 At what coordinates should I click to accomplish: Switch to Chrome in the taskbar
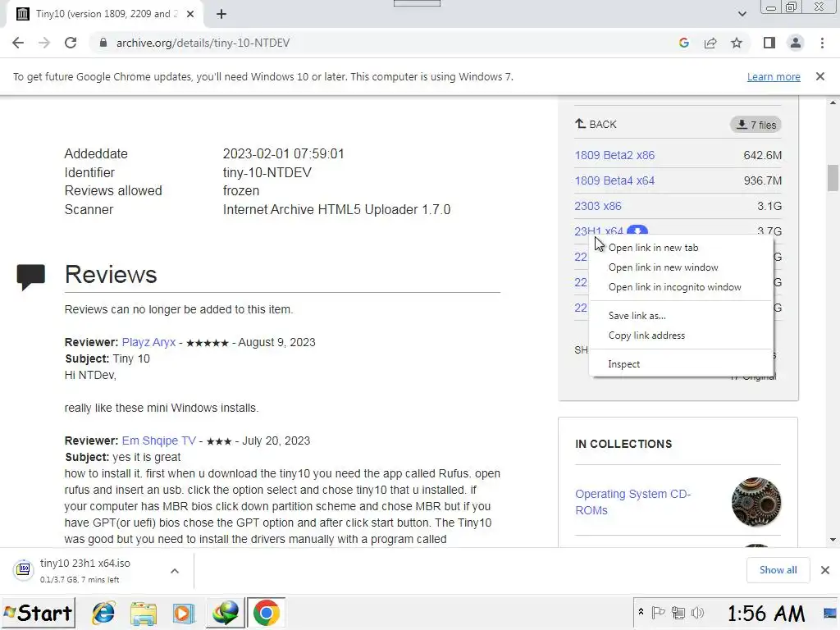tap(266, 612)
